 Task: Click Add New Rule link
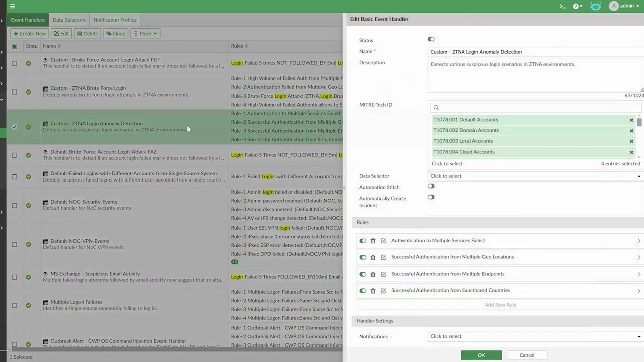click(501, 305)
